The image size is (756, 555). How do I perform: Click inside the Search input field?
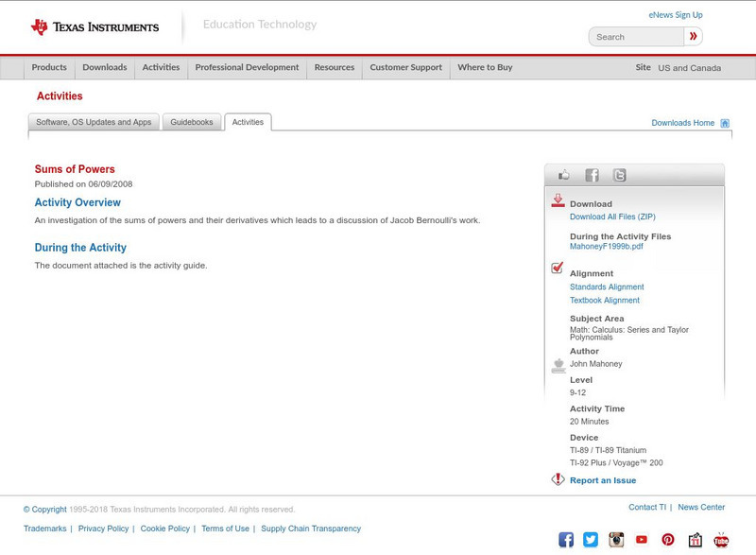[x=638, y=36]
